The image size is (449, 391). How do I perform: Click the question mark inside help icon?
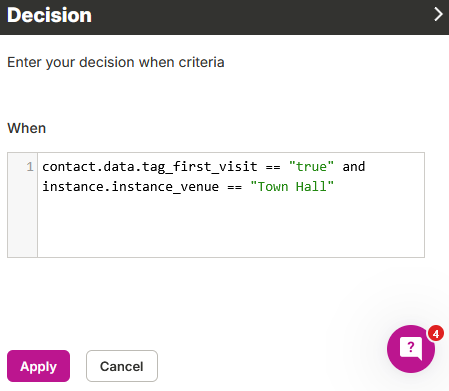click(x=411, y=347)
